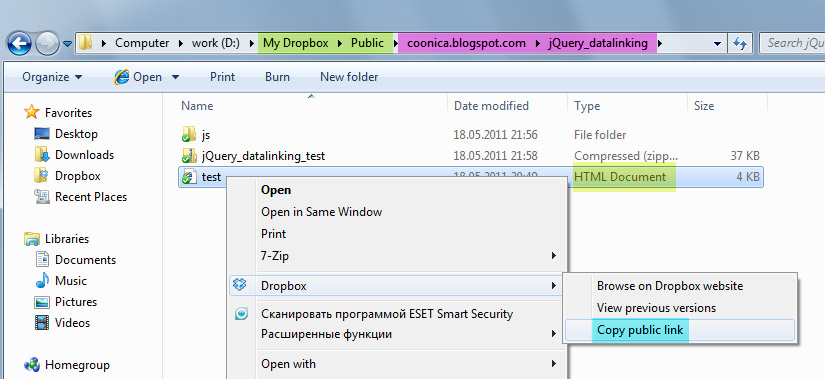Image resolution: width=825 pixels, height=379 pixels.
Task: Click the Open toolbar button
Action: (x=138, y=77)
